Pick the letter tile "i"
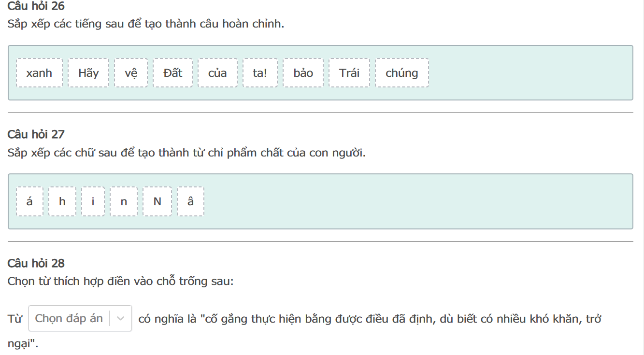Viewport: 644px width, 355px height. 93,201
